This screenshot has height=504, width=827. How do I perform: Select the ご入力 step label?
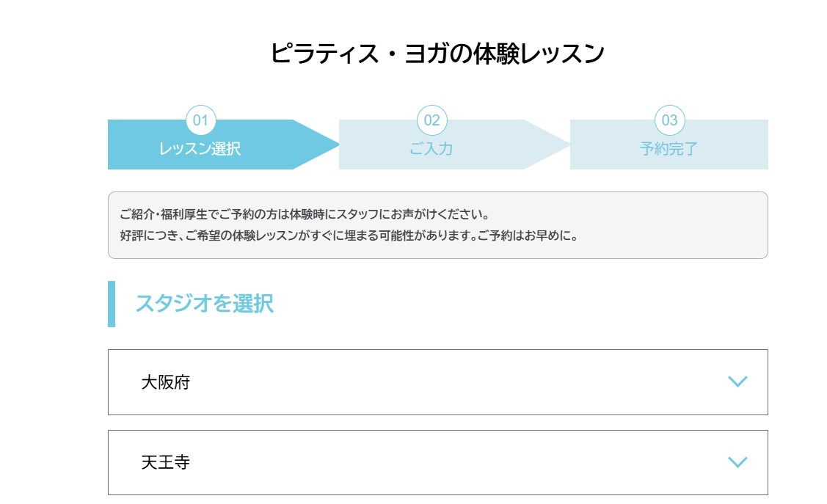(x=431, y=149)
